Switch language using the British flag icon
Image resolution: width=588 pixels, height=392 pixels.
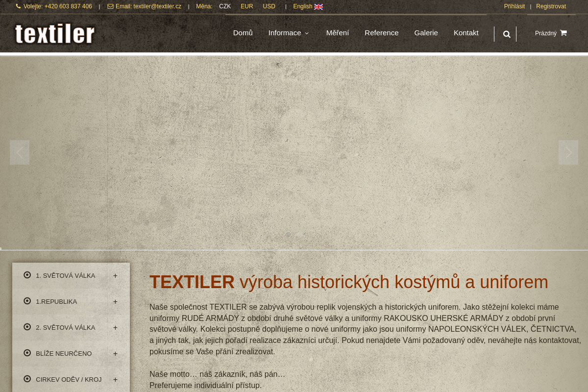(318, 6)
